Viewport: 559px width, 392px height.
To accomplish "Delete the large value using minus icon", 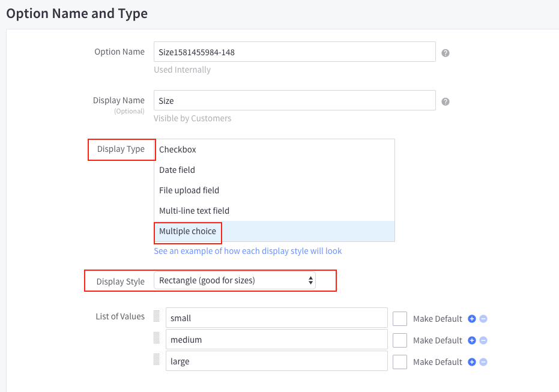I will pyautogui.click(x=483, y=362).
